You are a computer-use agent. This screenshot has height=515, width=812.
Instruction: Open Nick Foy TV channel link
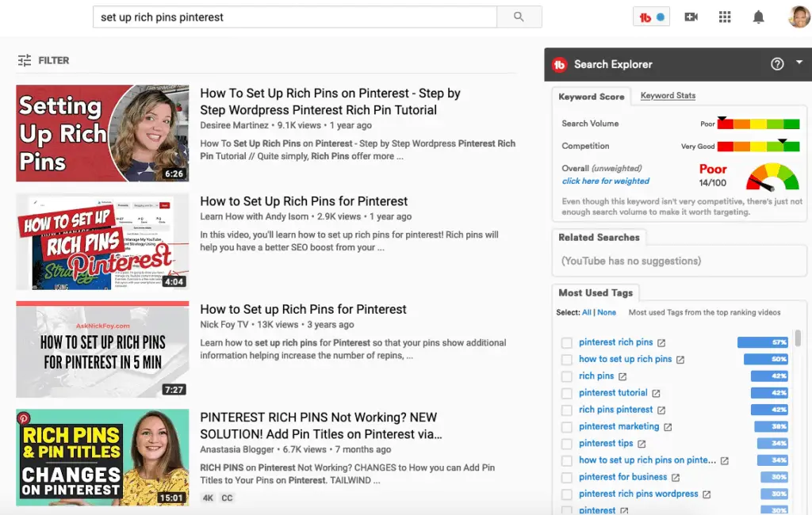(224, 325)
